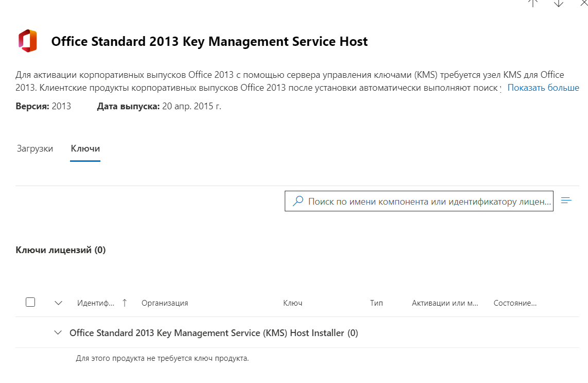Screen dimensions: 588x383
Task: Click the sort arrow next to Идентиф column
Action: (125, 303)
